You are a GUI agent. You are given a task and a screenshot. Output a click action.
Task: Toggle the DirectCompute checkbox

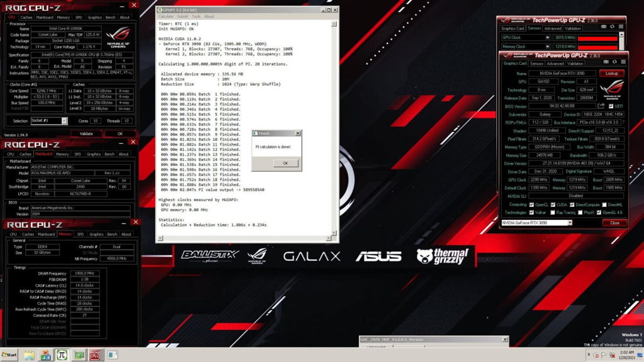(x=572, y=204)
